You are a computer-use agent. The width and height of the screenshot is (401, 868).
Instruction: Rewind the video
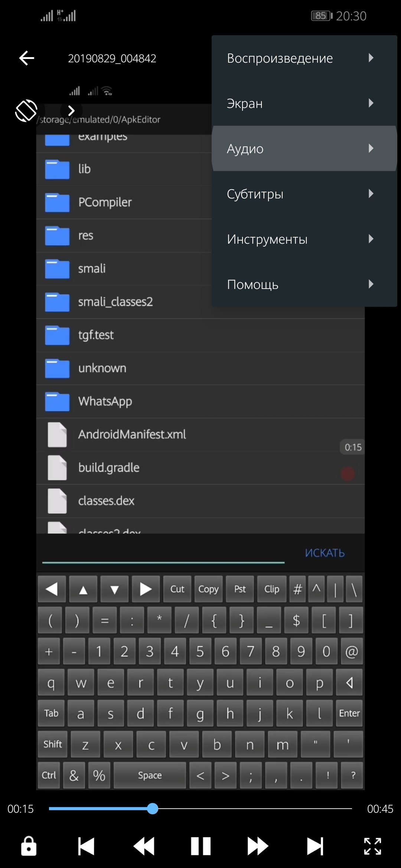coord(144,846)
